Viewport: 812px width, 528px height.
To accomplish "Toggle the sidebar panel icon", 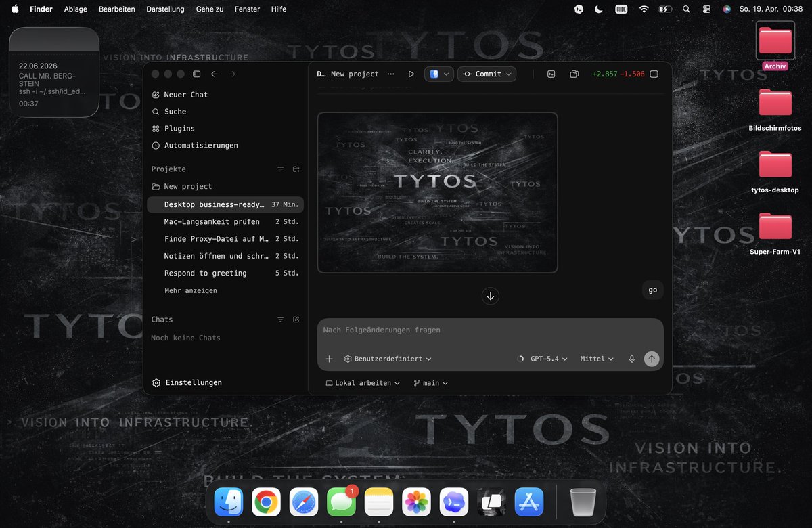I will [197, 74].
